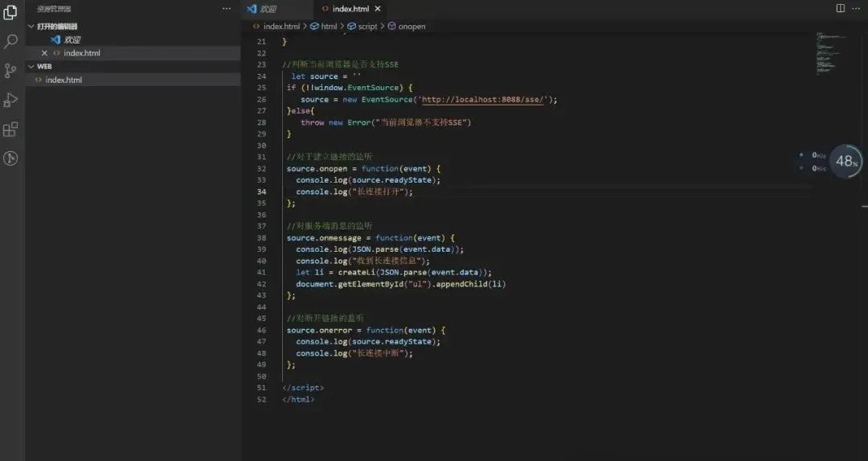Screen dimensions: 868x461
Task: Open the editor more actions ellipsis
Action: tap(856, 8)
